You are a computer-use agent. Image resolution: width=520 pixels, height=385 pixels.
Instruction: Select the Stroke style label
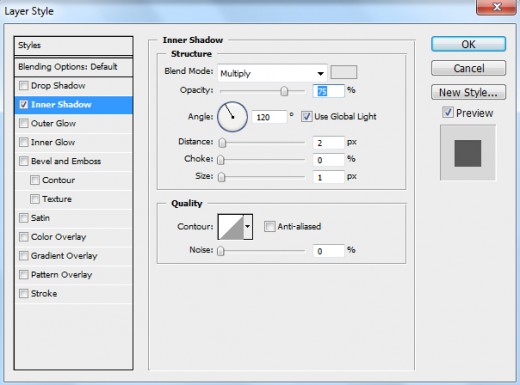[44, 294]
